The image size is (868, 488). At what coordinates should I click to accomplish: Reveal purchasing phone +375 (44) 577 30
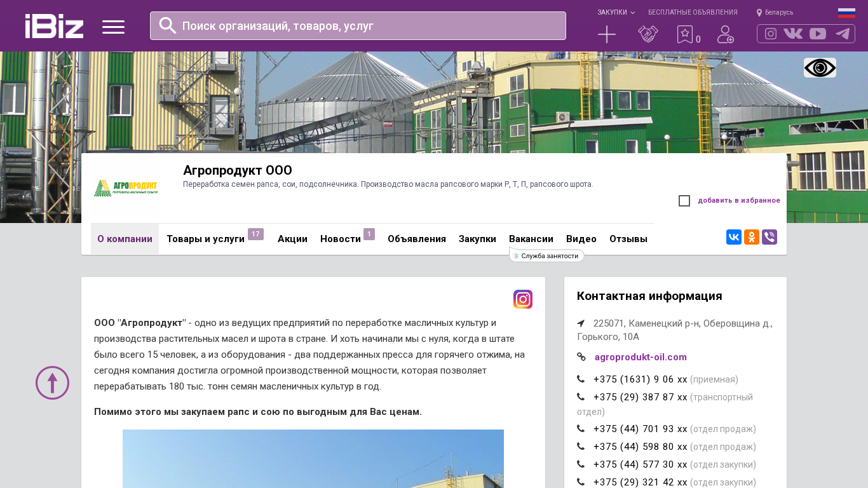coord(641,464)
